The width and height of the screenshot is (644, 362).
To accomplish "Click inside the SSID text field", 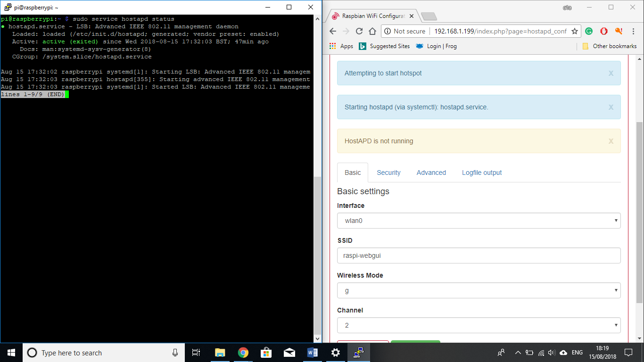I will [479, 255].
